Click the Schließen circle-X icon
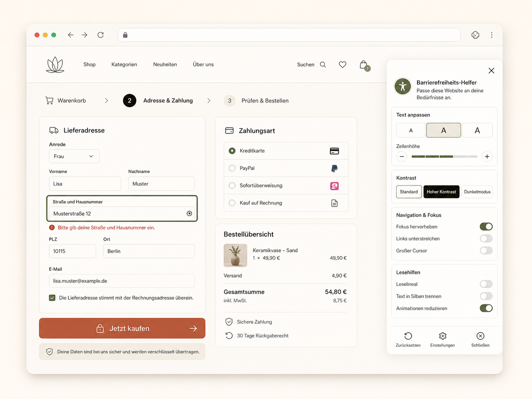Viewport: 532px width, 399px height. pos(480,336)
